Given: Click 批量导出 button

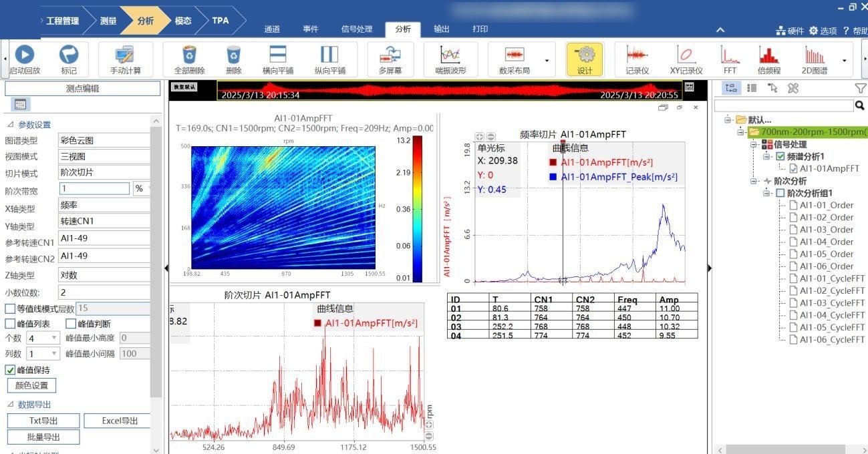Looking at the screenshot, I should click(43, 437).
